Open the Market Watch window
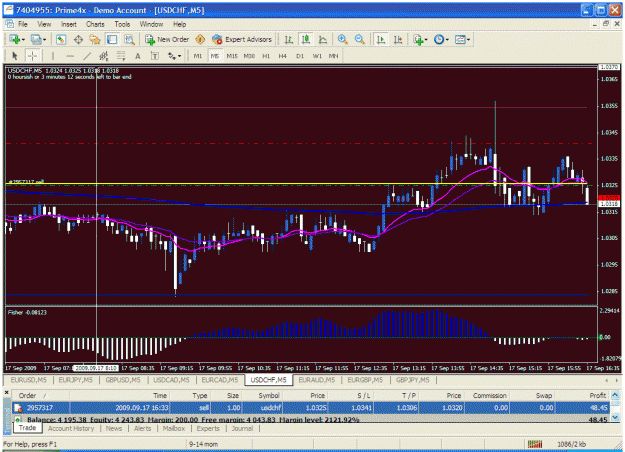Viewport: 625px width, 452px height. 61,39
